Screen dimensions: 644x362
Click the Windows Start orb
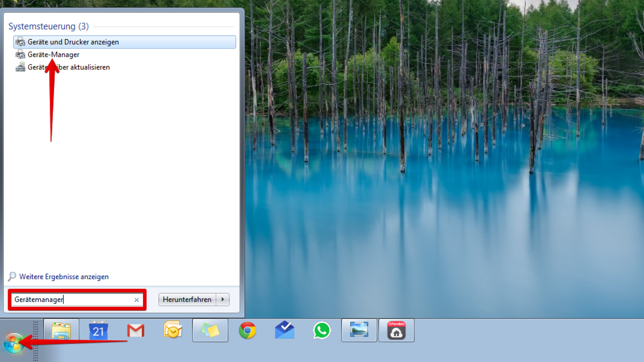pyautogui.click(x=14, y=343)
